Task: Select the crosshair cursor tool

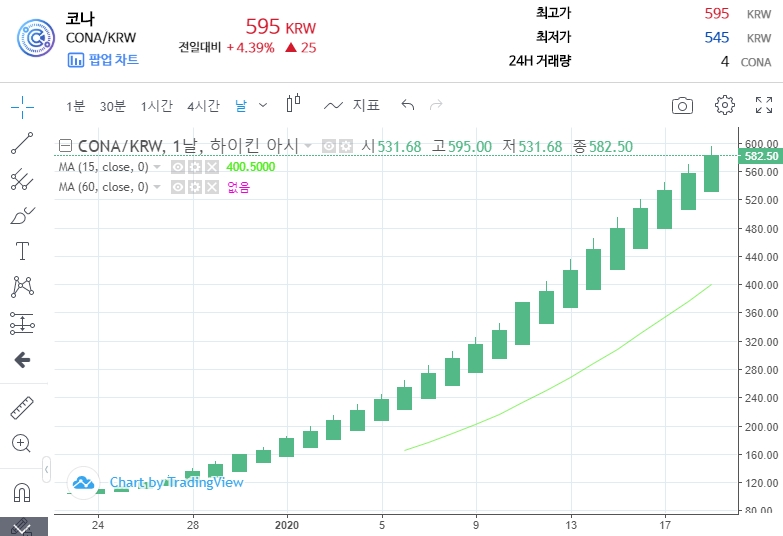Action: [22, 106]
